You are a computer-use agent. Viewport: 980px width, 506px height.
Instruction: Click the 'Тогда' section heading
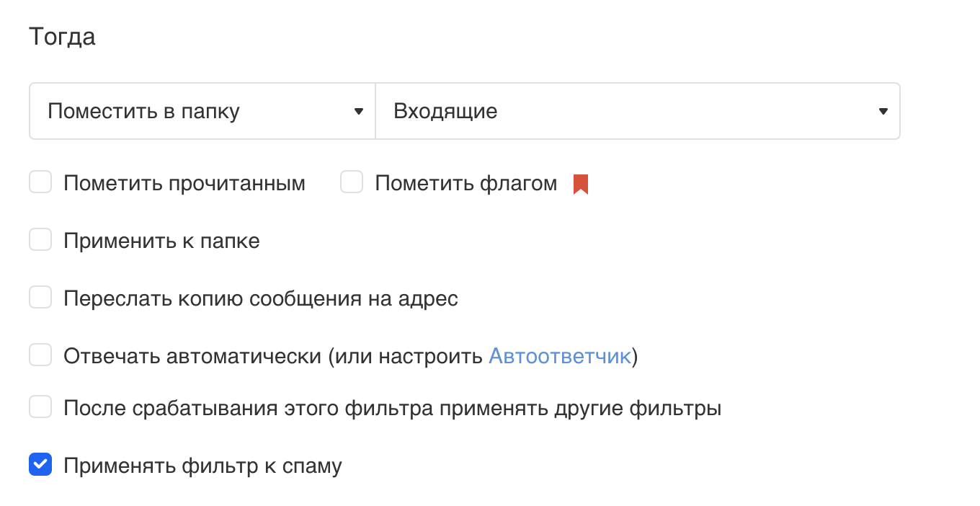click(x=62, y=37)
